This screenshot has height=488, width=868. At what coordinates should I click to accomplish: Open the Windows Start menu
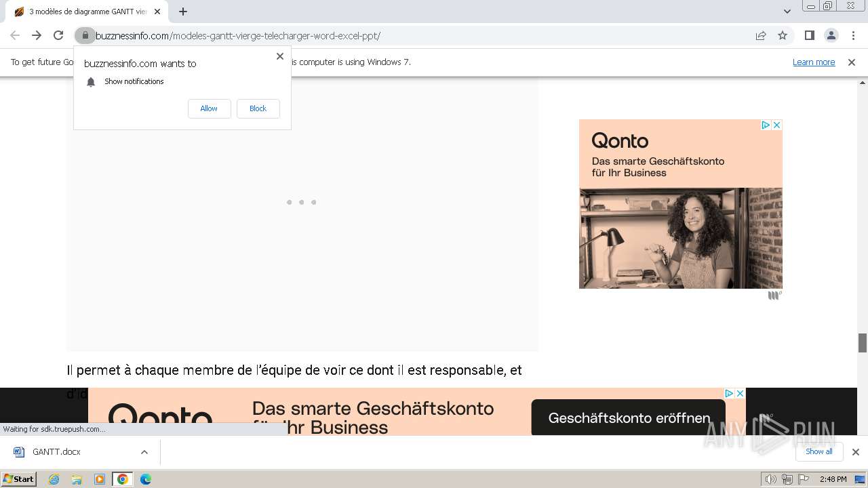click(x=19, y=479)
